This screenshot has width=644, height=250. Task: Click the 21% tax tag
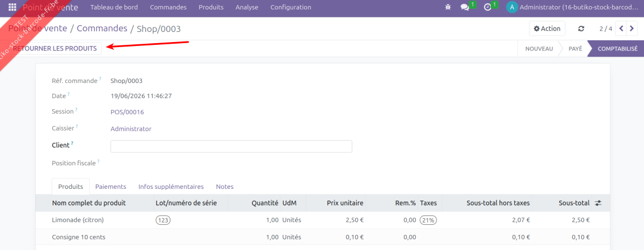[x=429, y=220]
